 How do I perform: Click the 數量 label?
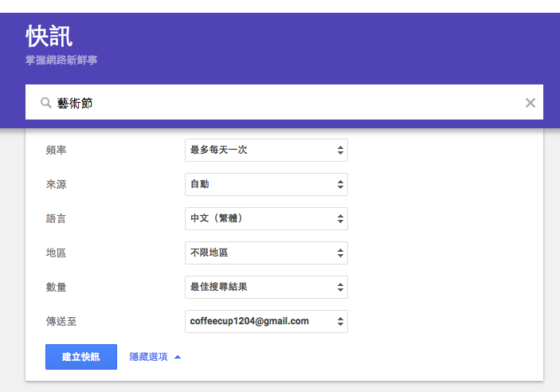click(56, 288)
